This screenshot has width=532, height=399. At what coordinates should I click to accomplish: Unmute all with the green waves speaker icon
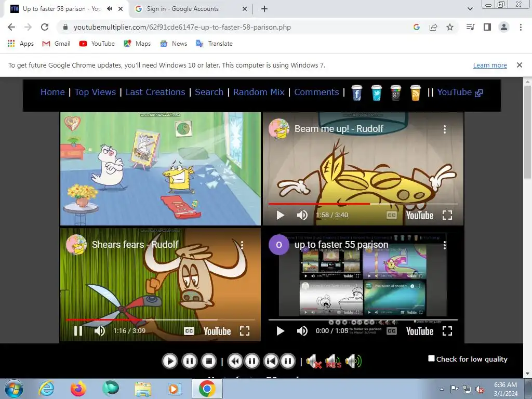[x=353, y=361]
